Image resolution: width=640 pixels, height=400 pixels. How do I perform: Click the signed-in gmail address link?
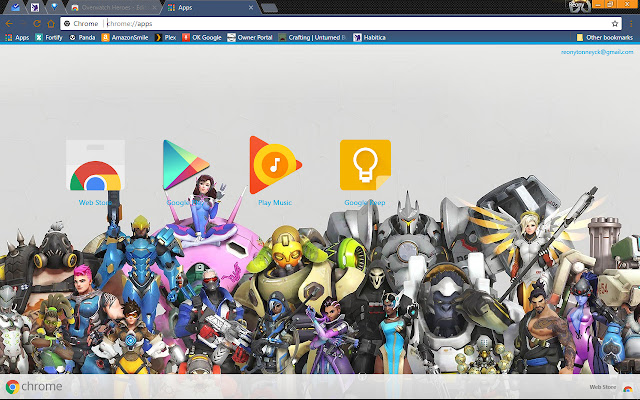pyautogui.click(x=597, y=52)
